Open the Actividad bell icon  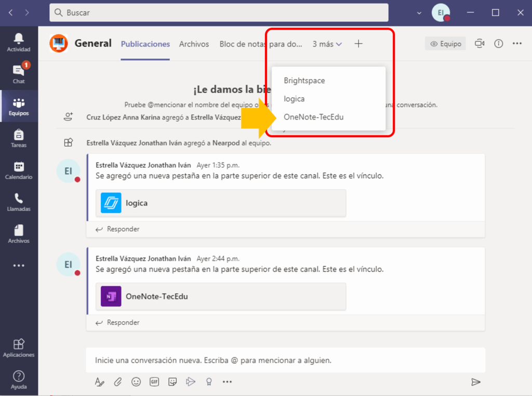click(19, 42)
